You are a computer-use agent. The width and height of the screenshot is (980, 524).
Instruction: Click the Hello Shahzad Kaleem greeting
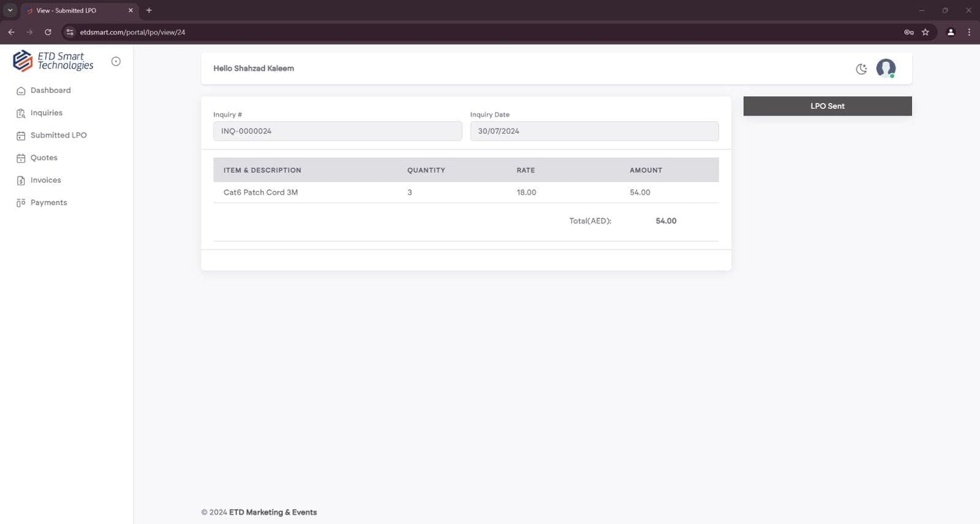click(x=254, y=69)
